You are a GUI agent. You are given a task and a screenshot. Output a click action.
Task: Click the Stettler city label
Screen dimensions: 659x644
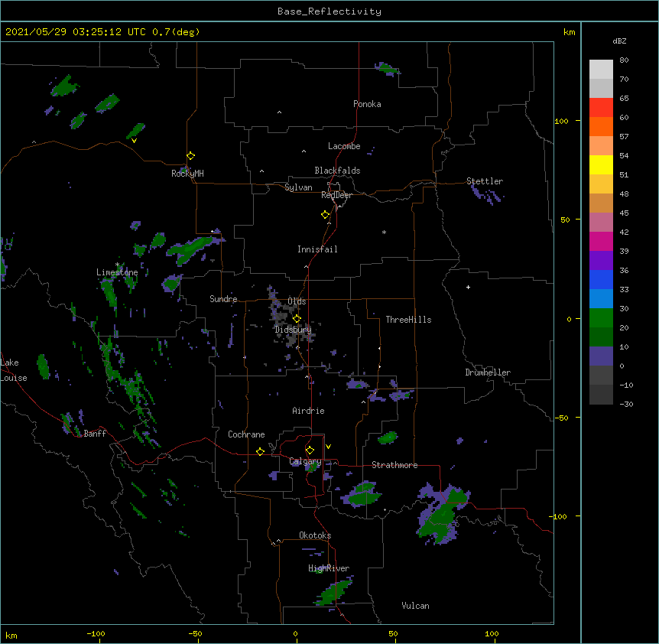pos(485,181)
